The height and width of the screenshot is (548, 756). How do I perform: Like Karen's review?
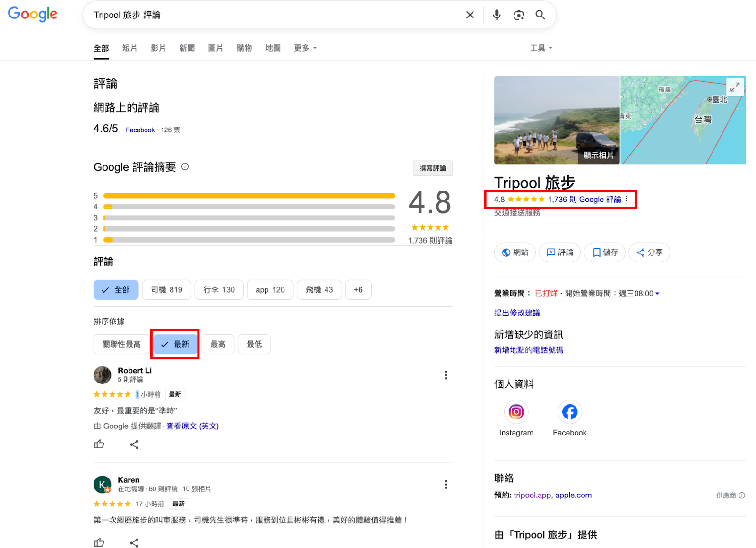99,542
